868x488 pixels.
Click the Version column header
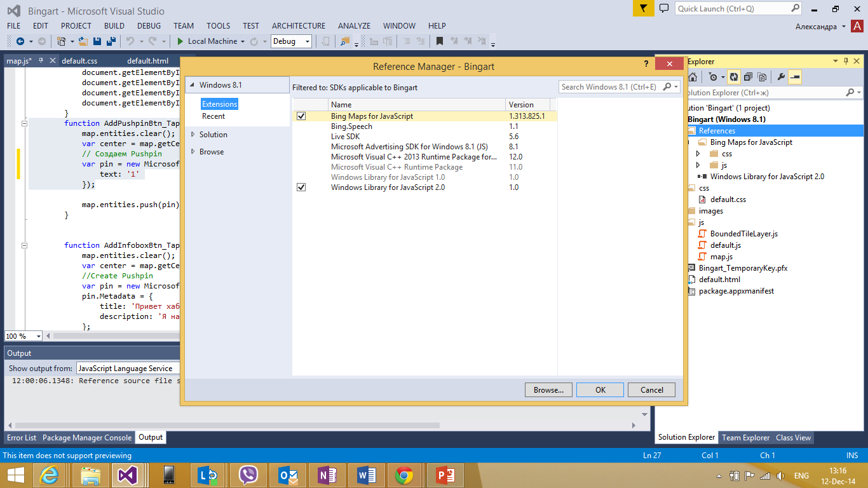[x=528, y=105]
